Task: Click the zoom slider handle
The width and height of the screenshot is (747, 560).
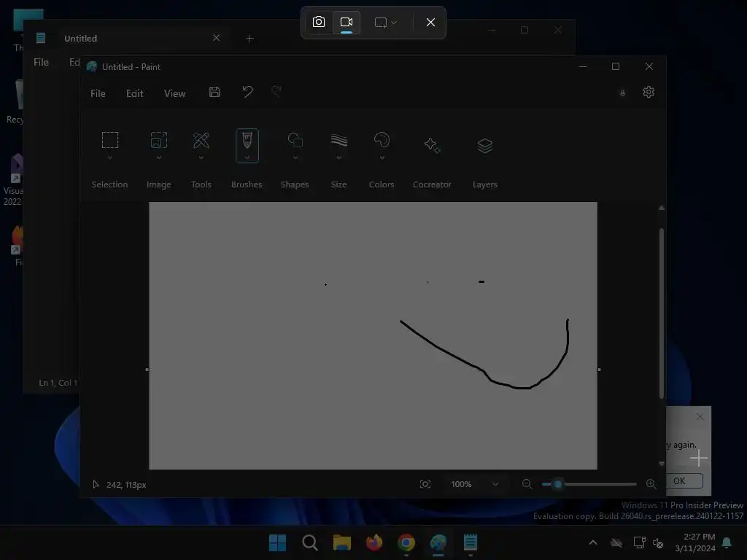Action: [x=558, y=484]
